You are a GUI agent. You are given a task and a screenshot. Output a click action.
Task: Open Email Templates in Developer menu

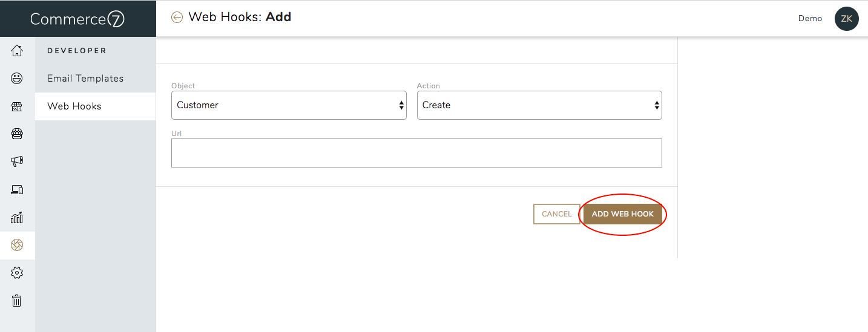click(85, 79)
